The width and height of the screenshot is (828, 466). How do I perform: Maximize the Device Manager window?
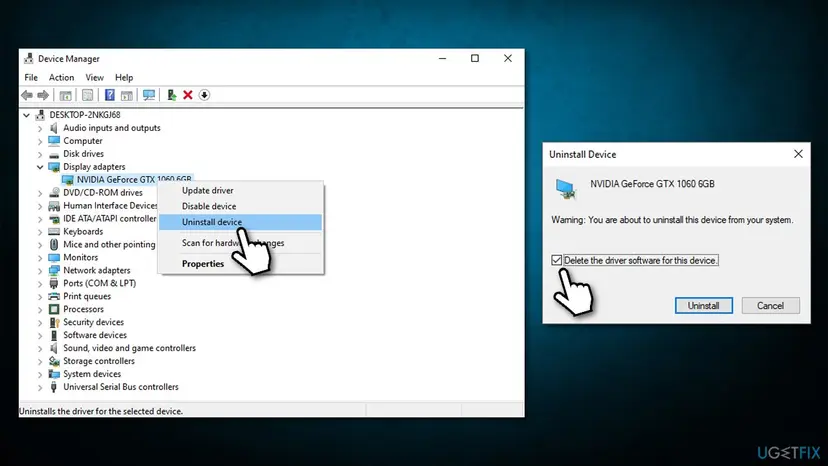[x=475, y=58]
